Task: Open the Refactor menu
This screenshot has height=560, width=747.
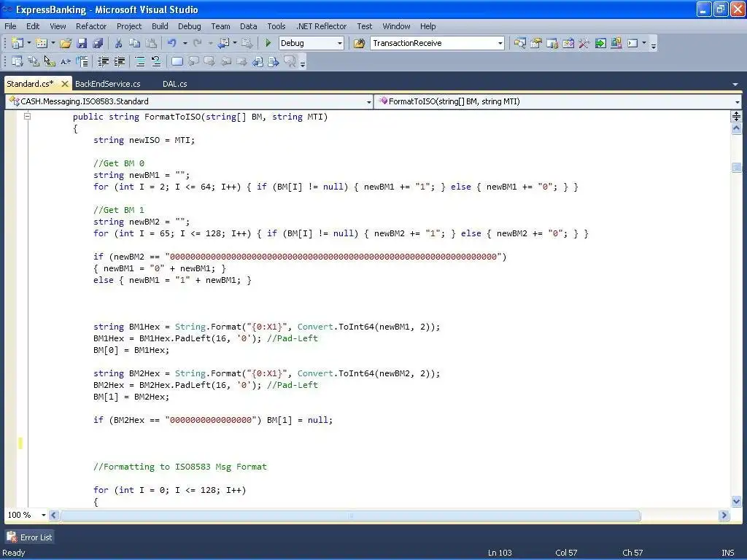Action: [91, 26]
